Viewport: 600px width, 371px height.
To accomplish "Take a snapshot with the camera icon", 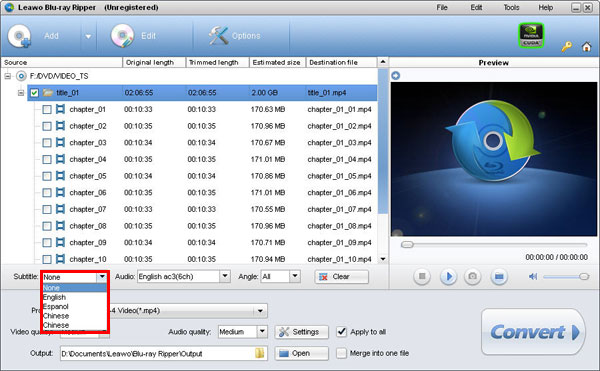I will (x=473, y=276).
